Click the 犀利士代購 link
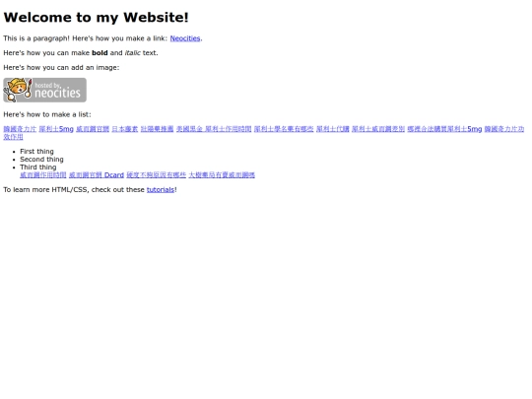Screen dimensions: 532x399 pos(333,129)
